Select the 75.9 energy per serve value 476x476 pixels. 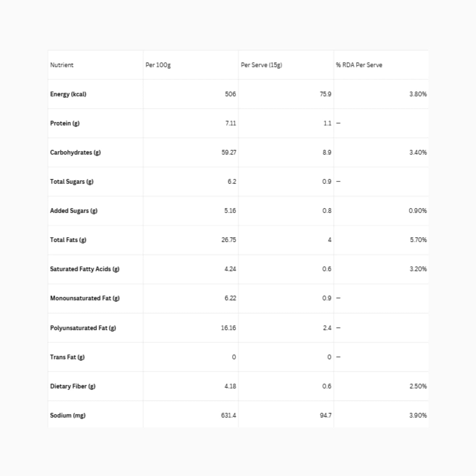point(325,94)
